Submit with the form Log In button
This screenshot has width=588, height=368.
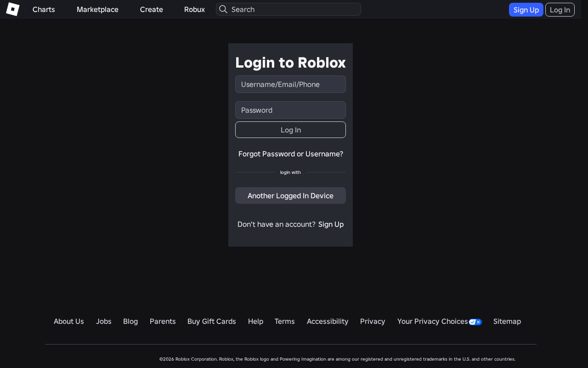pyautogui.click(x=290, y=130)
